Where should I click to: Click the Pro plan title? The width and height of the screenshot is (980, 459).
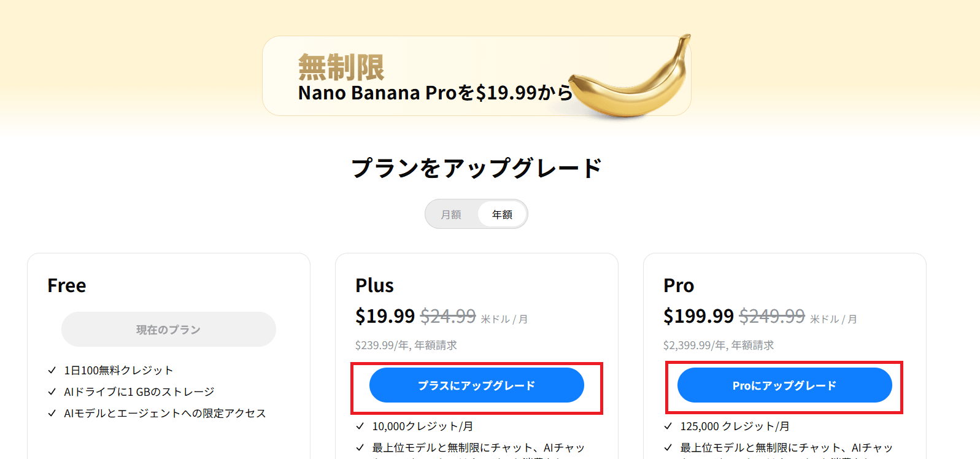(x=679, y=285)
